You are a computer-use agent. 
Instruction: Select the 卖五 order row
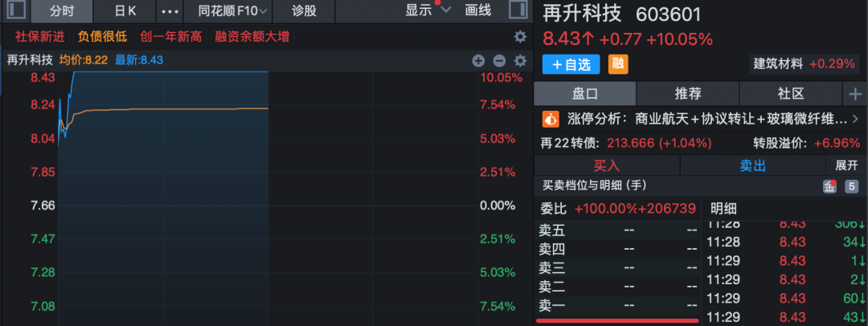tap(617, 230)
